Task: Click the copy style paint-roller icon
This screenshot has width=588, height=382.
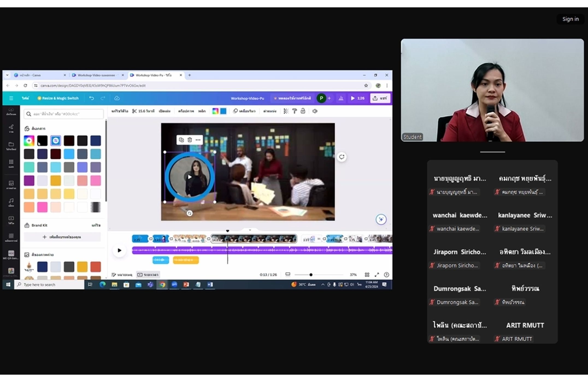Action: pos(295,111)
